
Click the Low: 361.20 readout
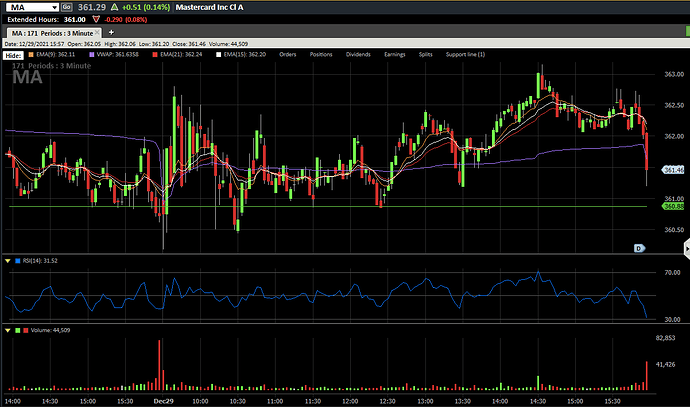(x=154, y=44)
